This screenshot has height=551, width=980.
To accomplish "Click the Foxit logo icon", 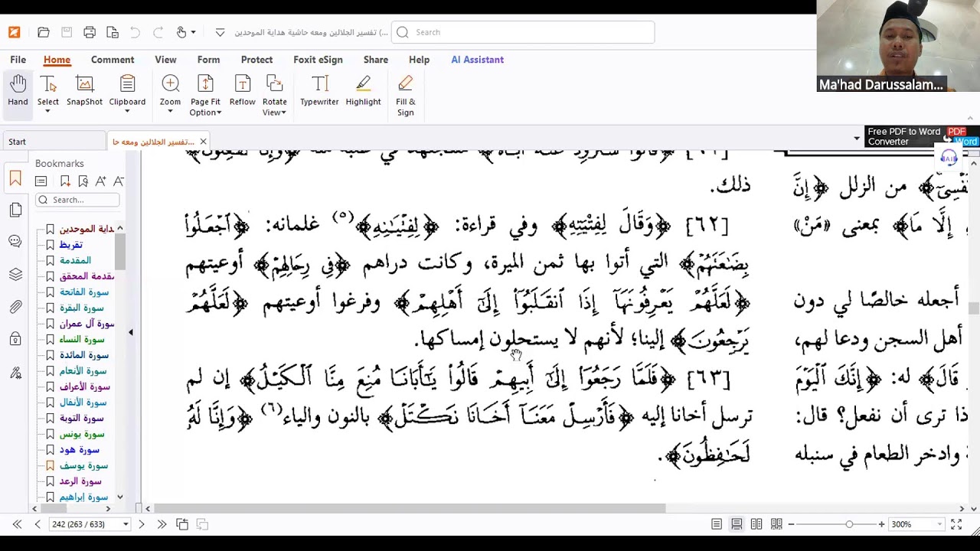I will [15, 32].
